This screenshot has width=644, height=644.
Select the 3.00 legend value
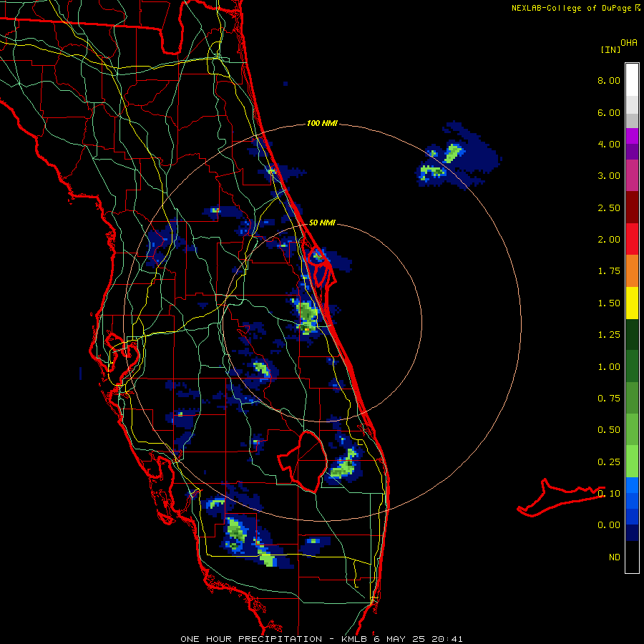(609, 176)
